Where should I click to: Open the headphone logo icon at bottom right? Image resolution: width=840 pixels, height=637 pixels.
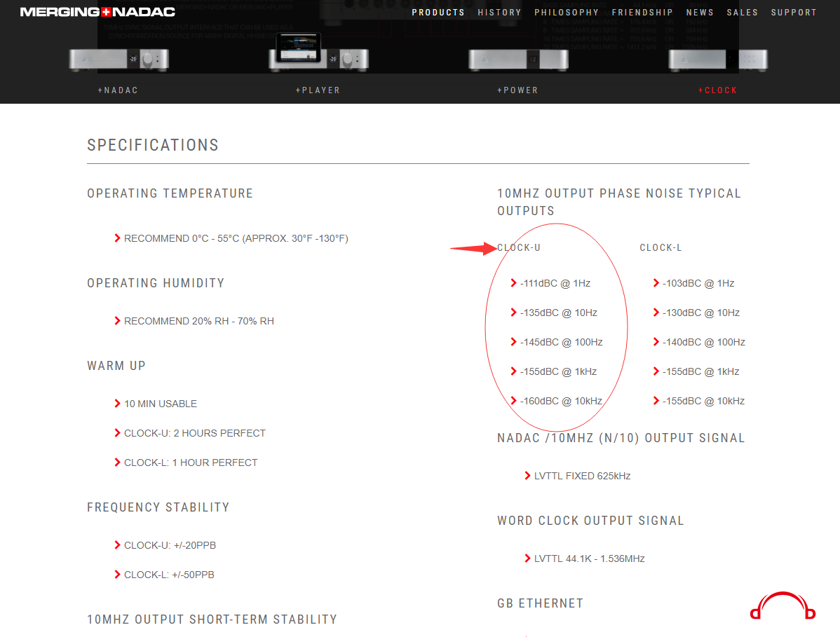coord(783,606)
